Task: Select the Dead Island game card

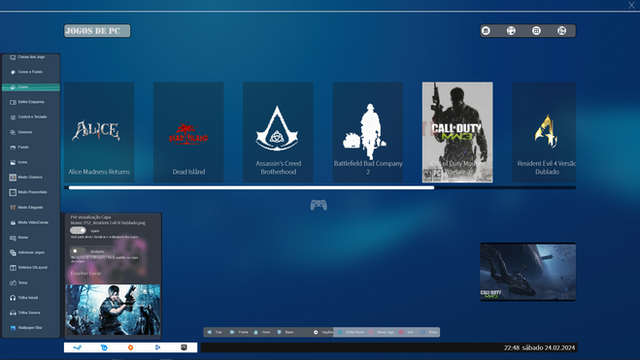Action: 189,132
